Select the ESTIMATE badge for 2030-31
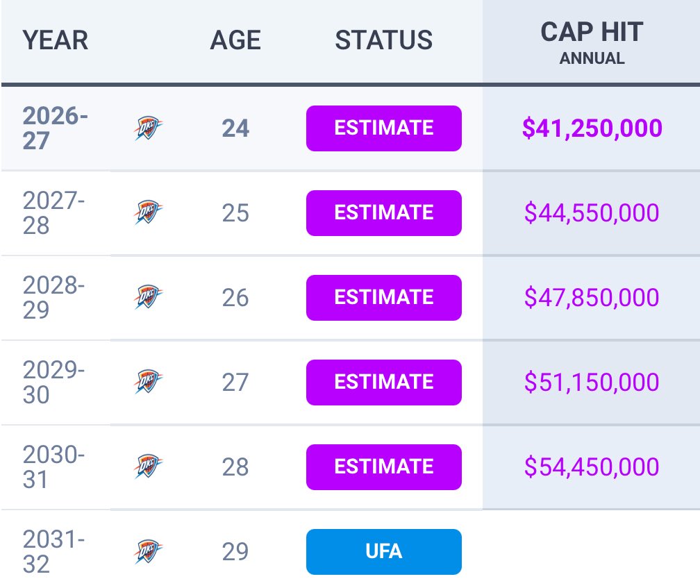This screenshot has width=700, height=588. 384,467
